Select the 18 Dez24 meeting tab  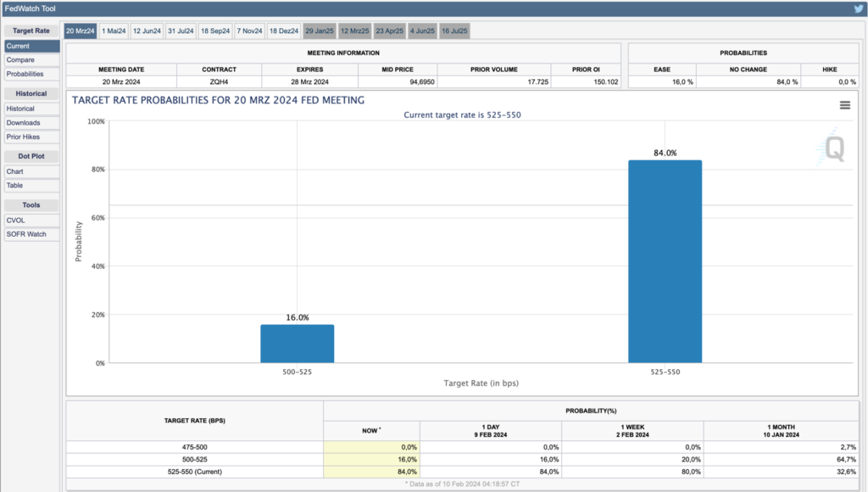(x=284, y=31)
